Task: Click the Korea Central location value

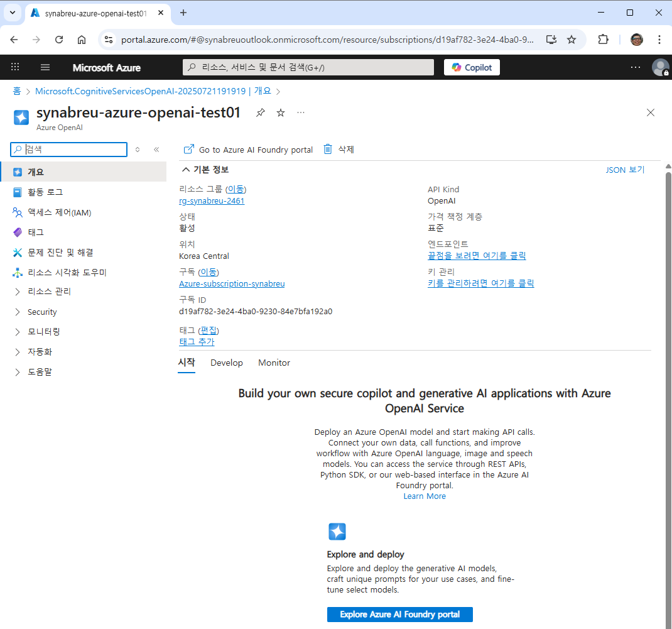Action: pos(204,256)
